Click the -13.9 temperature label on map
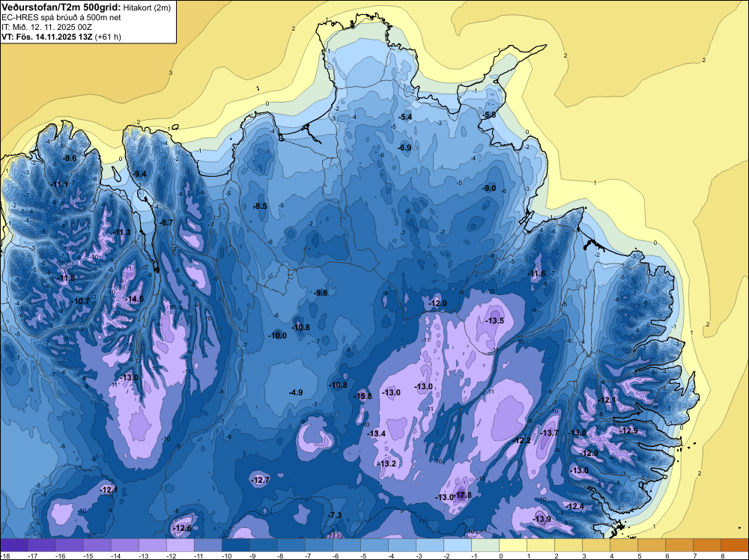 point(542,519)
